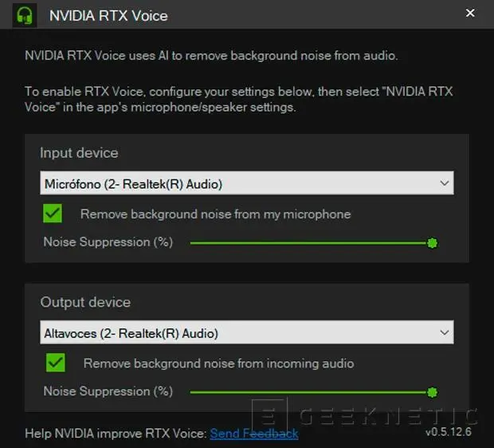
Task: Click the "Remove background noise from incoming audio" label
Action: pyautogui.click(x=218, y=364)
